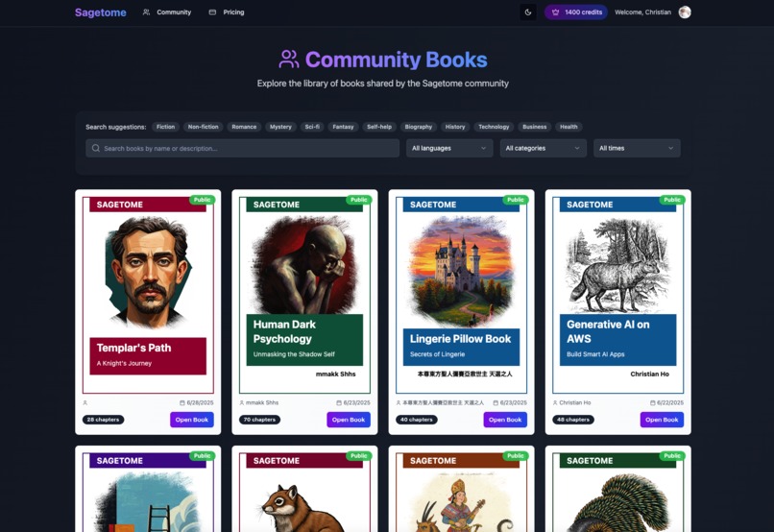774x532 pixels.
Task: Click the Sagetome logo
Action: tap(101, 12)
